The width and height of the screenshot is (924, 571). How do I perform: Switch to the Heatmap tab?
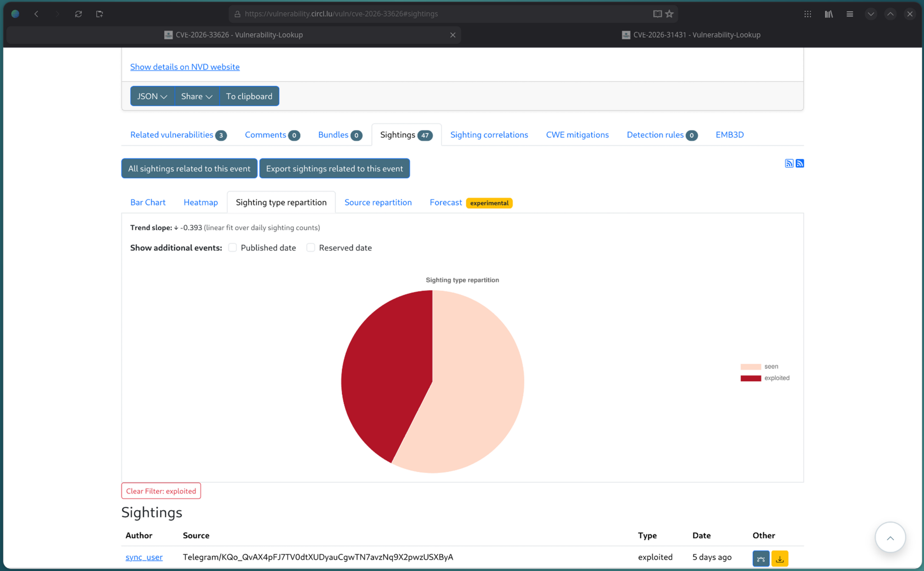(201, 202)
